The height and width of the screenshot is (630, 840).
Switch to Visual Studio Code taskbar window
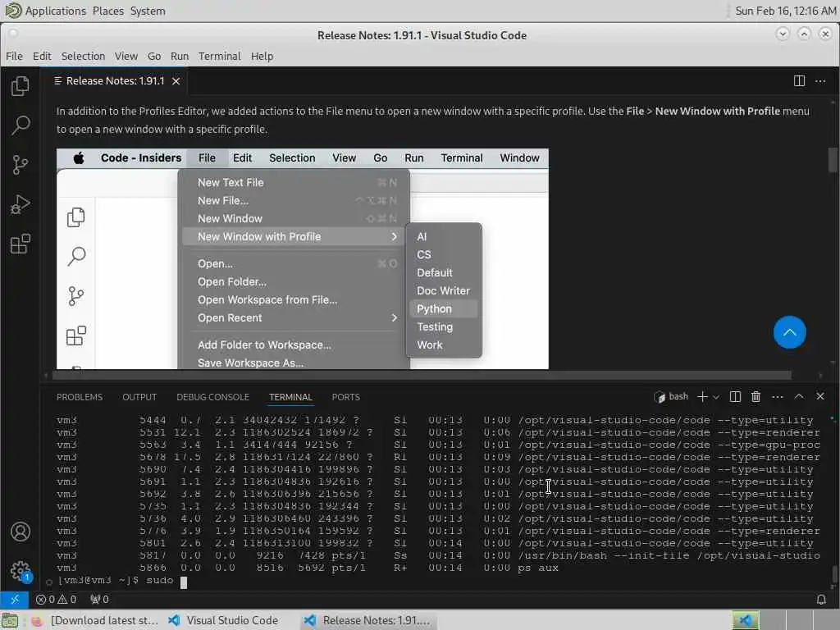click(223, 620)
